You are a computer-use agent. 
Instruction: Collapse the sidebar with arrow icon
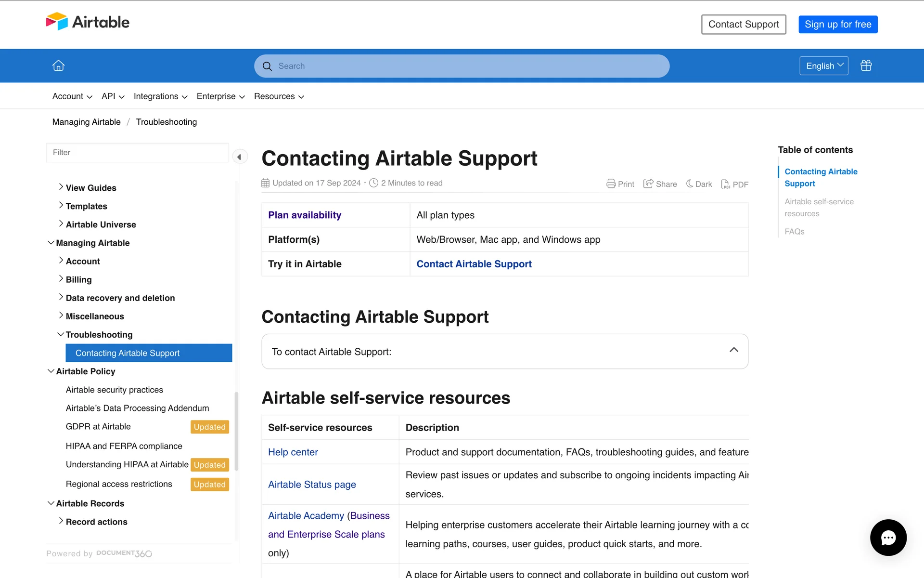pos(239,157)
